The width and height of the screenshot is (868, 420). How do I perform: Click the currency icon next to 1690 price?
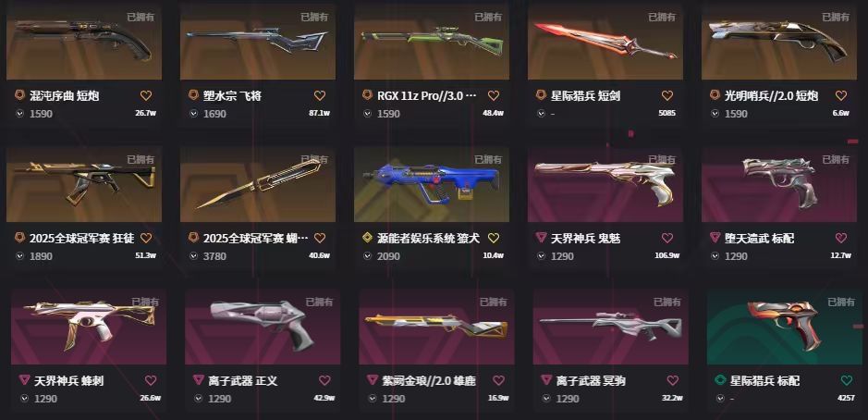coord(194,114)
